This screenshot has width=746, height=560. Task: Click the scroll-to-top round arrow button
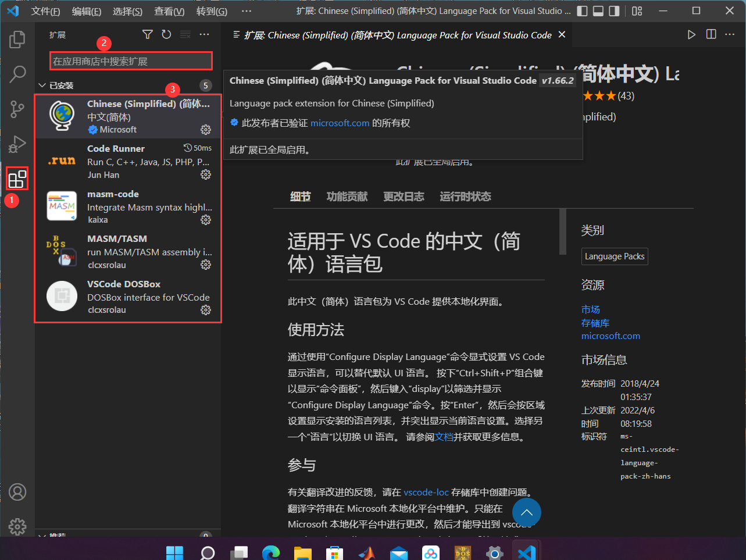coord(527,512)
